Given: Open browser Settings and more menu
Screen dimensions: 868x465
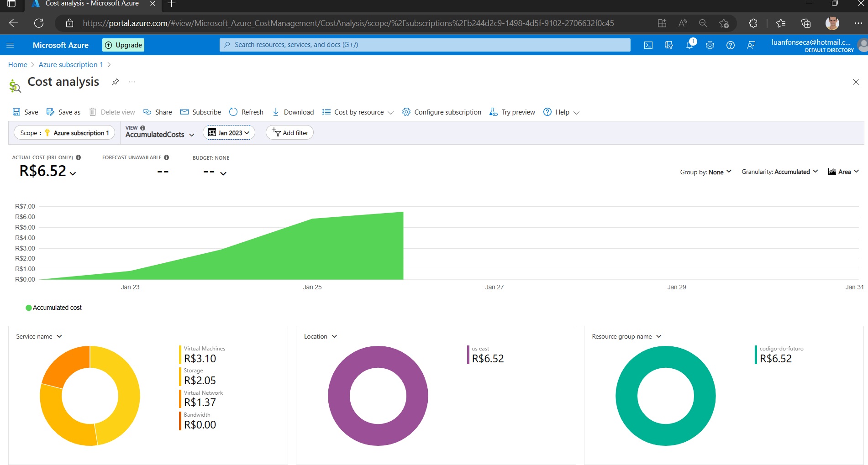Looking at the screenshot, I should (858, 23).
